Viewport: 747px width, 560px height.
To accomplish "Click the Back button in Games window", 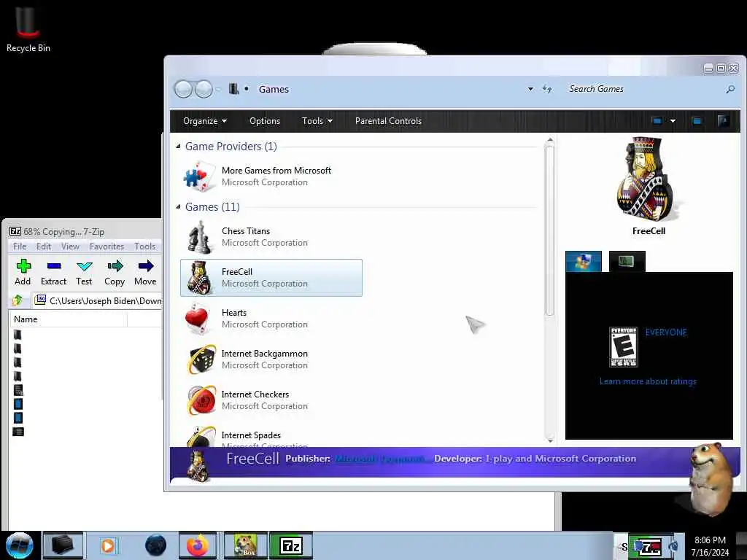I will coord(183,89).
